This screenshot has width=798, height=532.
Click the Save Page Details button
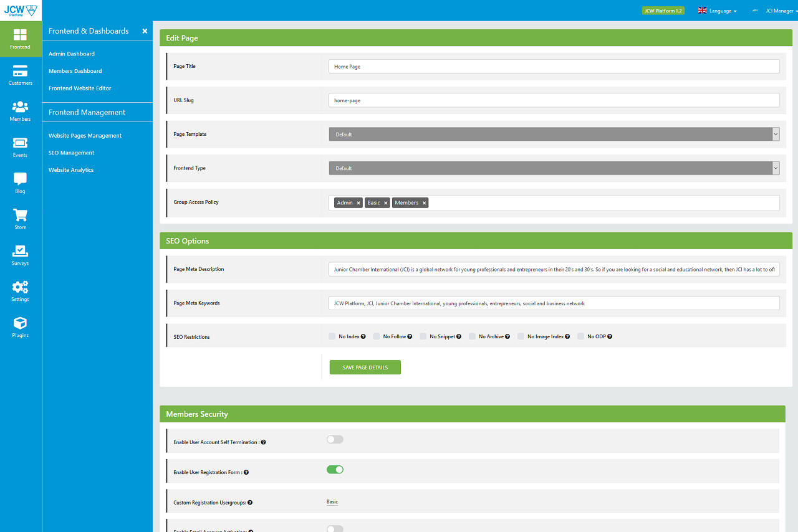click(x=365, y=367)
